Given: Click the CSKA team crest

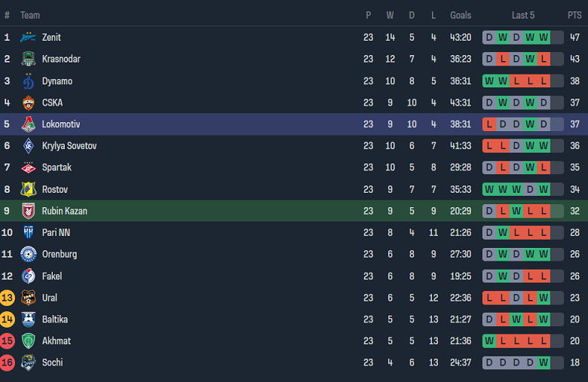Looking at the screenshot, I should point(29,102).
